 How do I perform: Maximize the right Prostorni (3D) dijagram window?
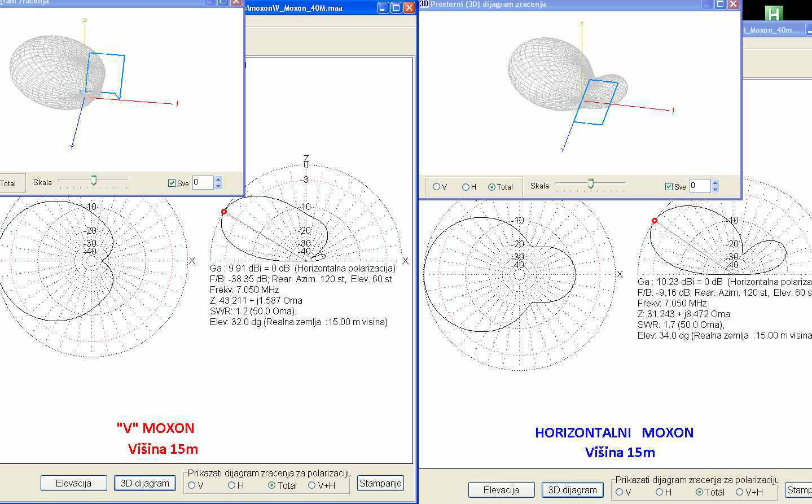tap(720, 4)
